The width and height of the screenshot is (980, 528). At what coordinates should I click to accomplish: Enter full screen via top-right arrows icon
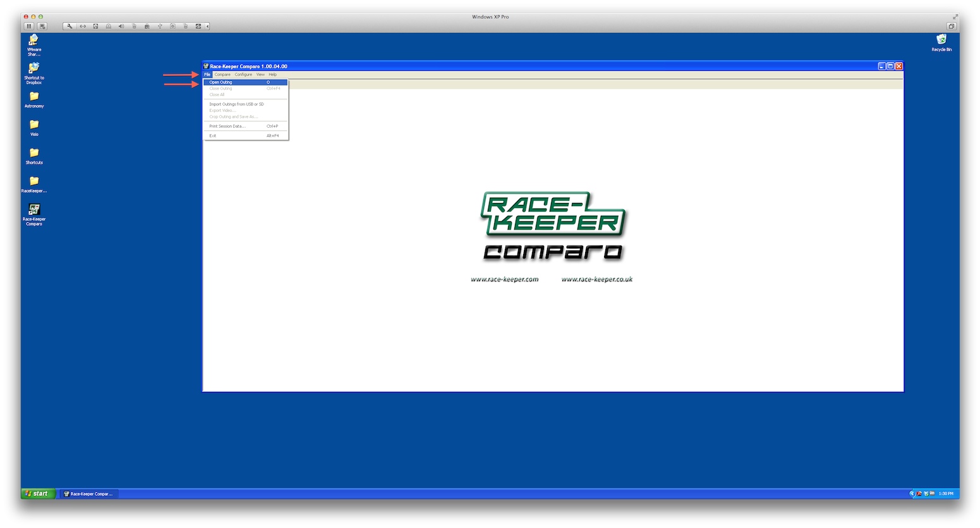coord(955,17)
